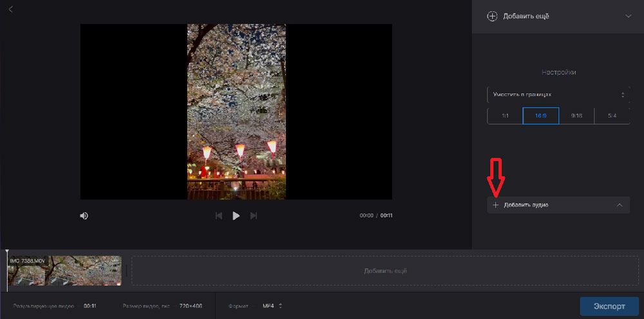This screenshot has height=319, width=644.
Task: Choose the 5:4 aspect ratio
Action: click(612, 116)
